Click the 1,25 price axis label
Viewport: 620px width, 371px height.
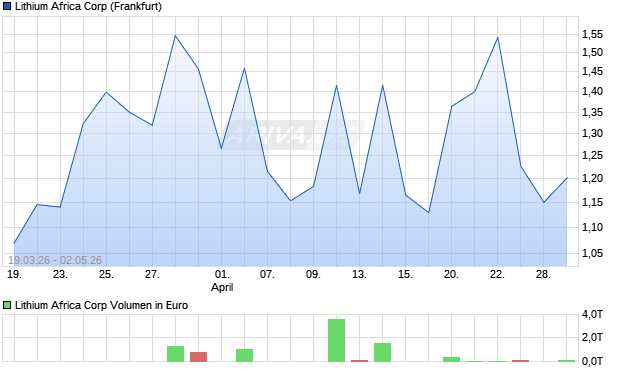point(592,155)
